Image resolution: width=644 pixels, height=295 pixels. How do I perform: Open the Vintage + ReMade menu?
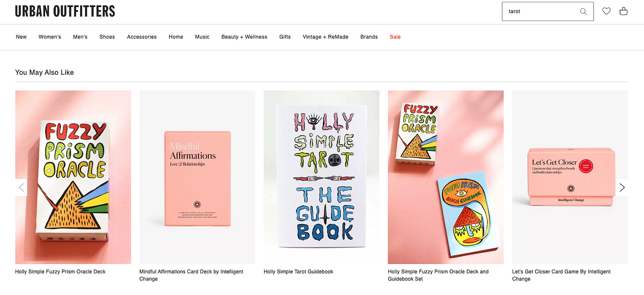(x=326, y=37)
